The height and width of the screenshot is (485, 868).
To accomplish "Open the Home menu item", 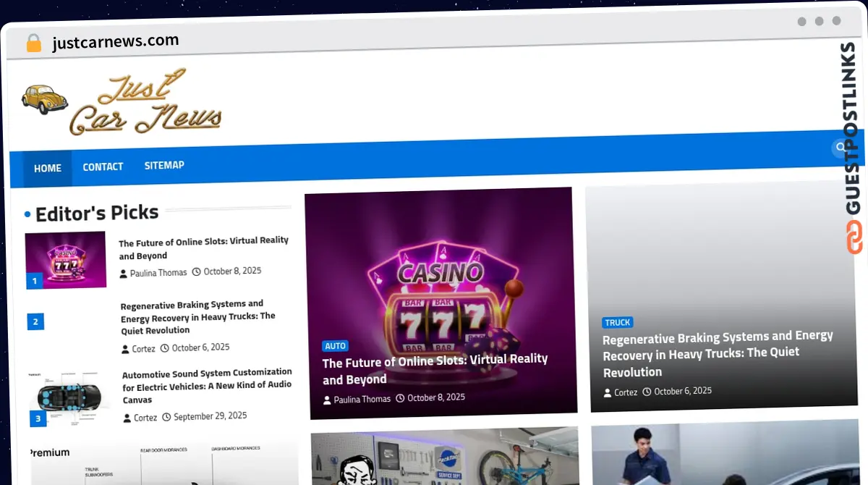I will [x=48, y=168].
